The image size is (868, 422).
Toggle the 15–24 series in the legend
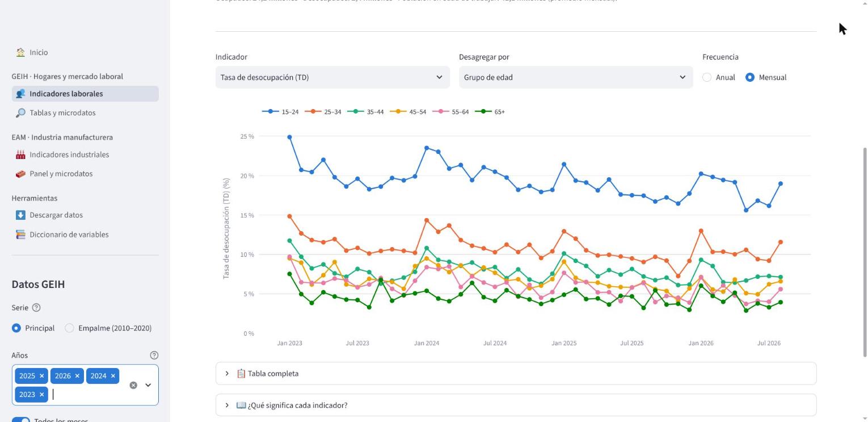click(280, 112)
